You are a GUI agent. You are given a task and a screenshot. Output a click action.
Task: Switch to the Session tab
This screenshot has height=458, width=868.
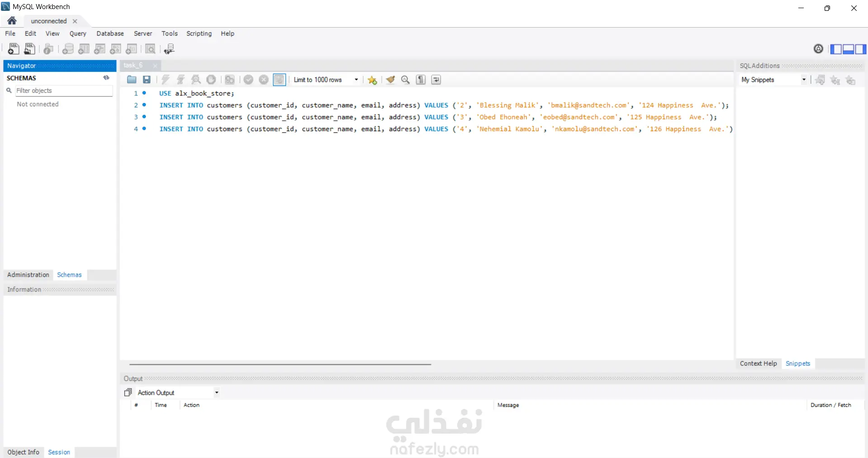point(59,452)
